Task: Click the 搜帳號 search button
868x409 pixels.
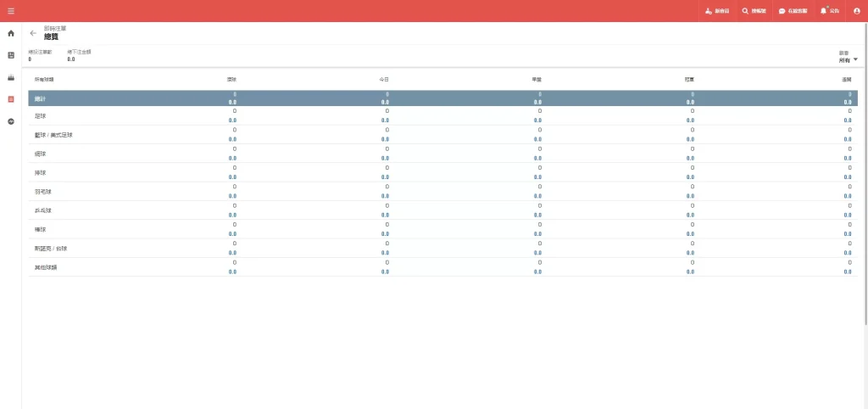Action: (x=754, y=11)
